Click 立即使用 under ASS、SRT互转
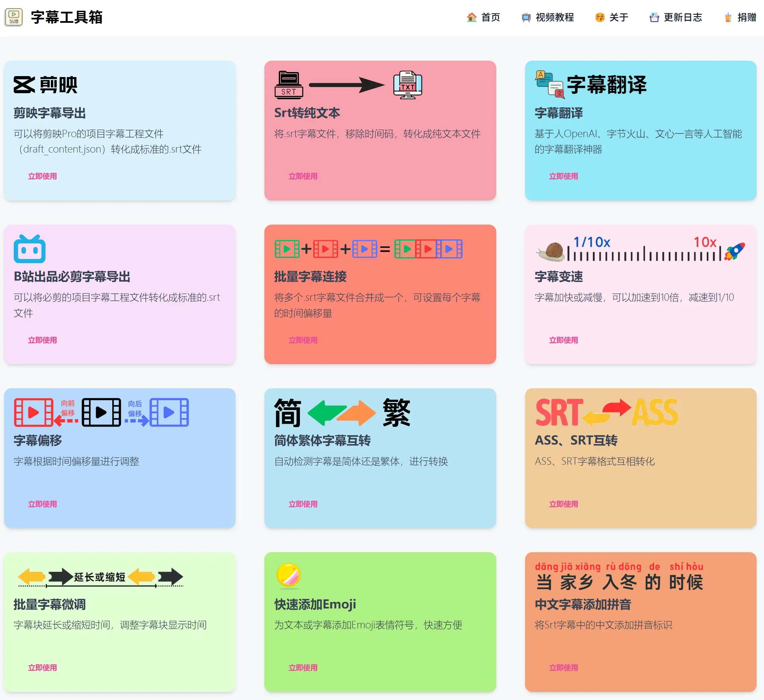This screenshot has height=700, width=764. [564, 504]
